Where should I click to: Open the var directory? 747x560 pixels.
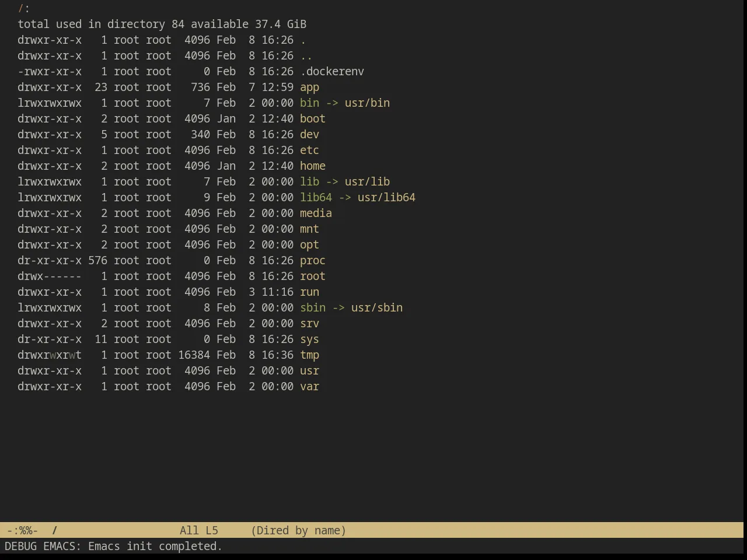[x=309, y=387]
